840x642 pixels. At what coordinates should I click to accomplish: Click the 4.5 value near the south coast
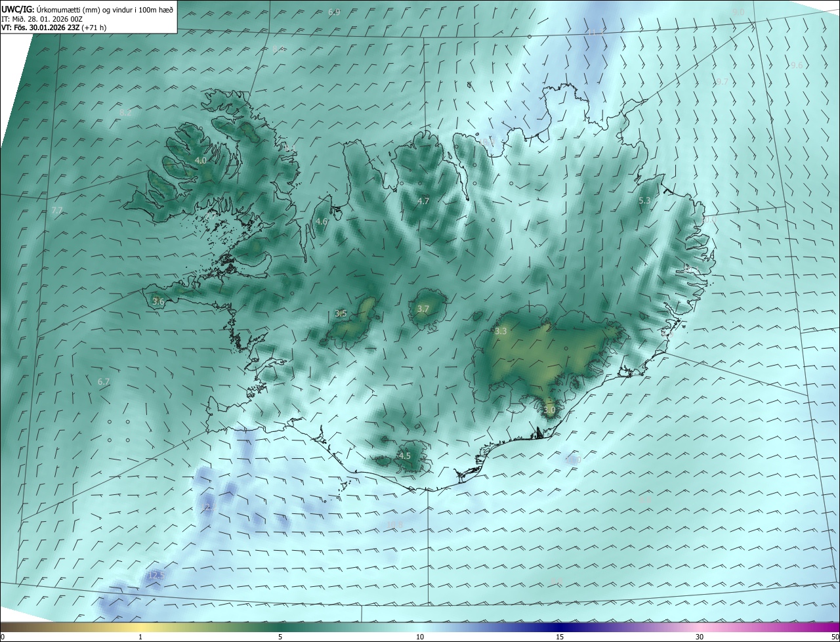(405, 456)
